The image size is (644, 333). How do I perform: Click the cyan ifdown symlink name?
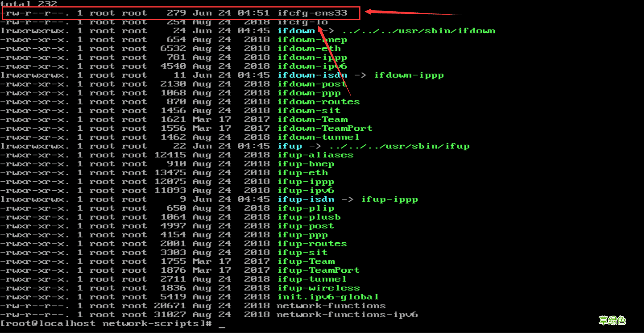[x=296, y=31]
